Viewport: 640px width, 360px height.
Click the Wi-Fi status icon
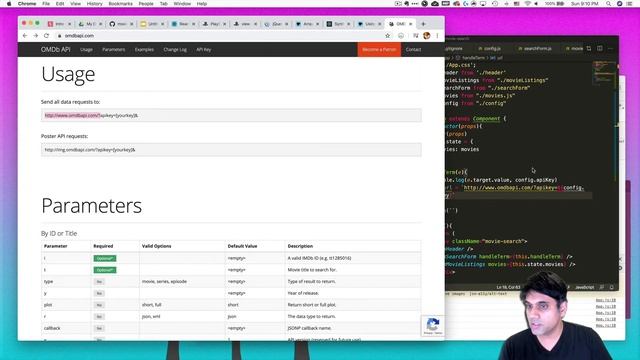pos(527,4)
